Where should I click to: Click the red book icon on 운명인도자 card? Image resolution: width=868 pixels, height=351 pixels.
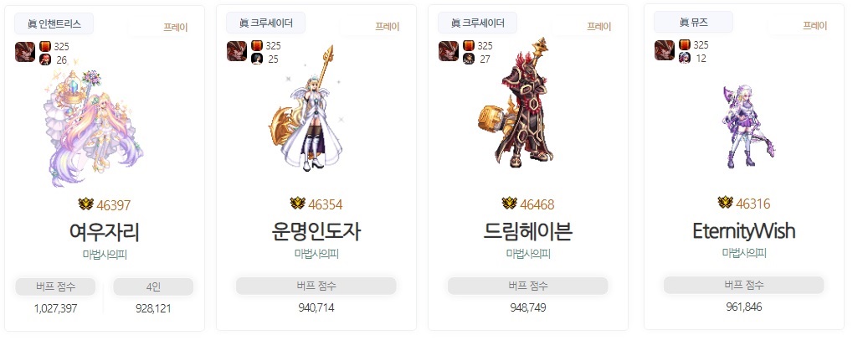256,45
